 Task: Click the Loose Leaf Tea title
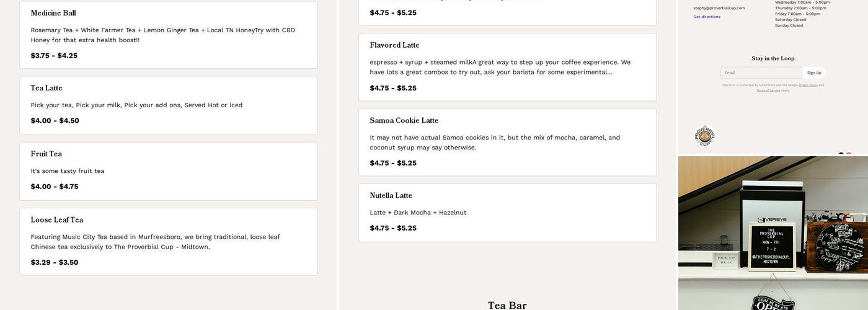(x=57, y=220)
